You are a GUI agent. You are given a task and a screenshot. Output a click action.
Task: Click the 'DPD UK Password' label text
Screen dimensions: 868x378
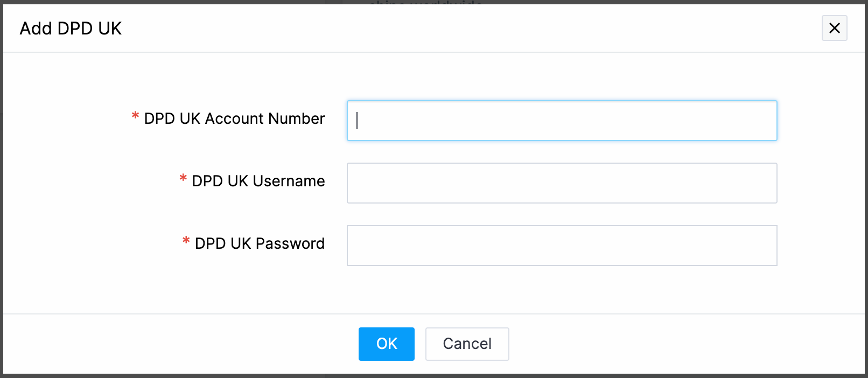260,243
